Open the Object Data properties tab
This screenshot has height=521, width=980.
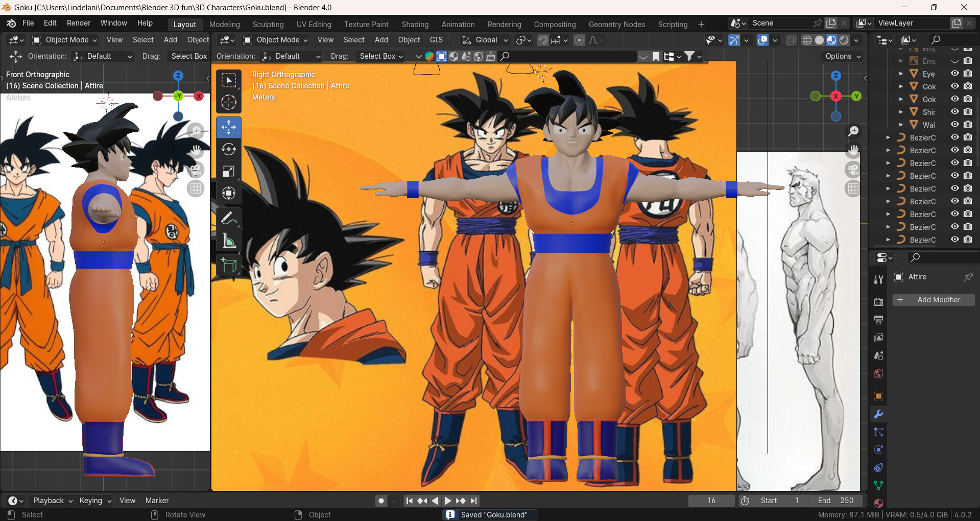pos(878,485)
